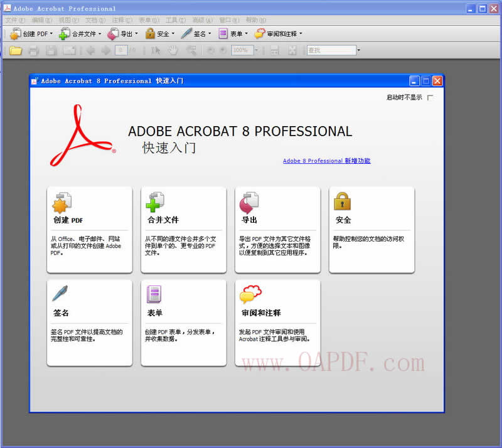Viewport: 502px width, 448px height.
Task: Open the 安全 padlock card in Getting Started
Action: 371,230
